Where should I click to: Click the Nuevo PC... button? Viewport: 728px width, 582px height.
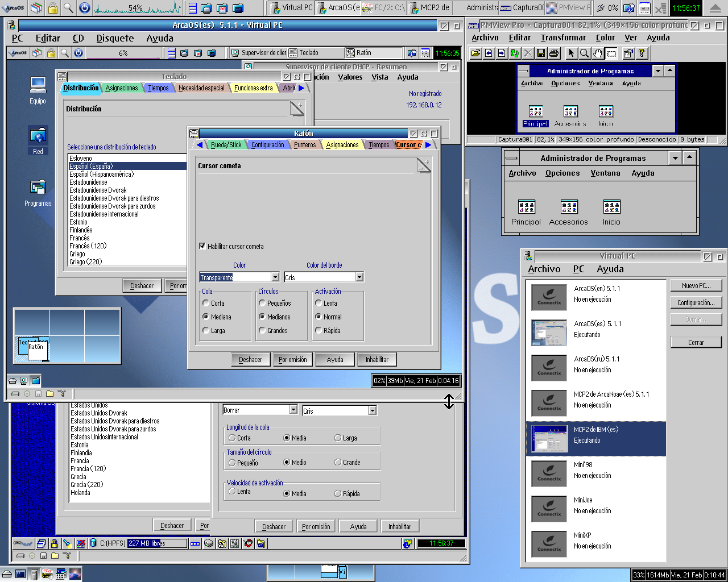[696, 285]
